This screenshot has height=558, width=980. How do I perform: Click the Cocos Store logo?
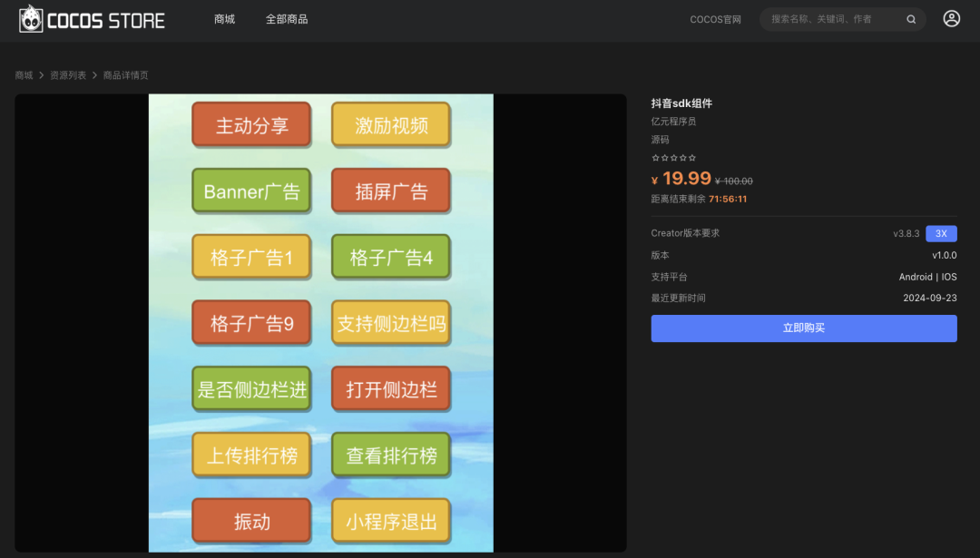pos(92,19)
